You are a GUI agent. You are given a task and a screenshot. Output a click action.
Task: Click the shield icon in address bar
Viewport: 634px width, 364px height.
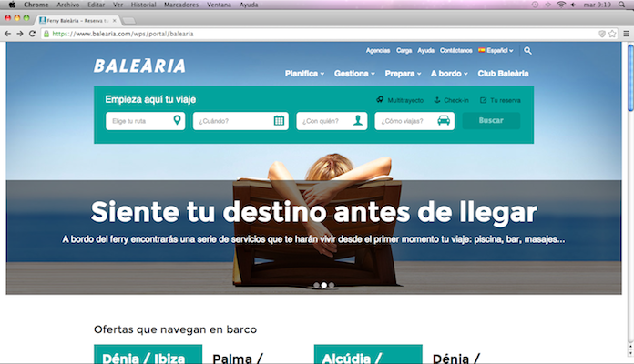point(602,34)
